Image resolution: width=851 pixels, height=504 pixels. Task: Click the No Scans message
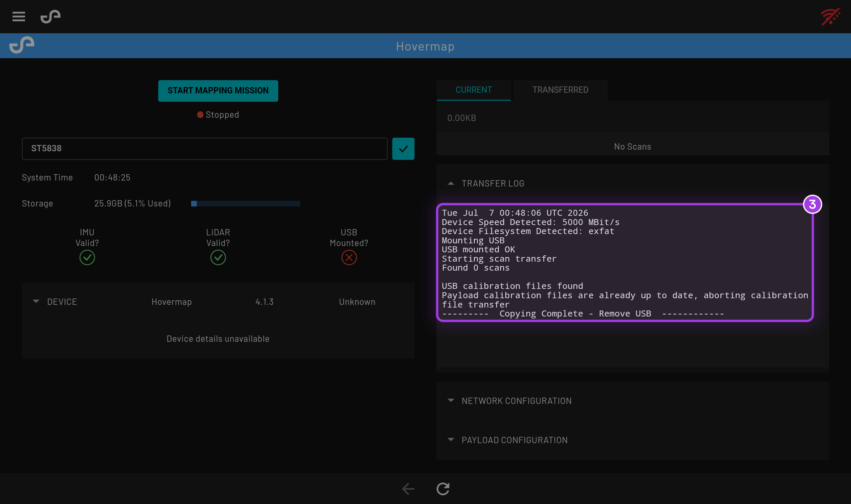(x=632, y=147)
